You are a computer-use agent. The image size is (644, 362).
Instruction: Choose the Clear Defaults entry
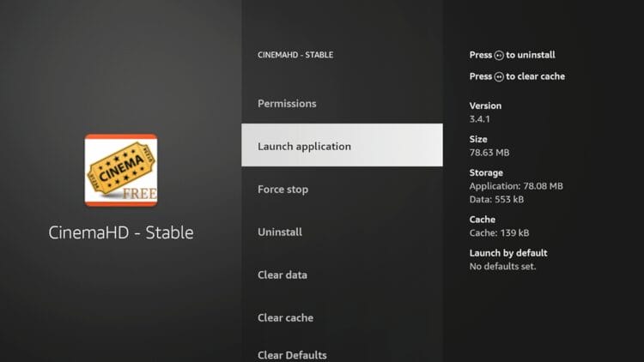pos(292,355)
